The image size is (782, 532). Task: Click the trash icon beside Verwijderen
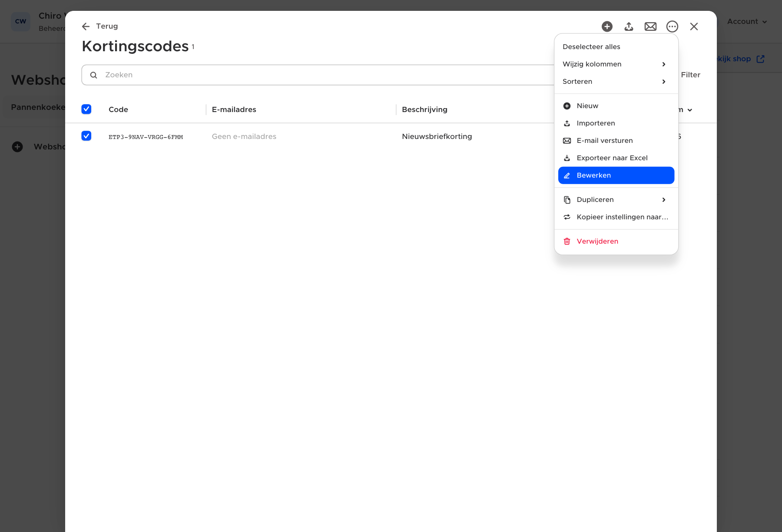[x=567, y=241]
